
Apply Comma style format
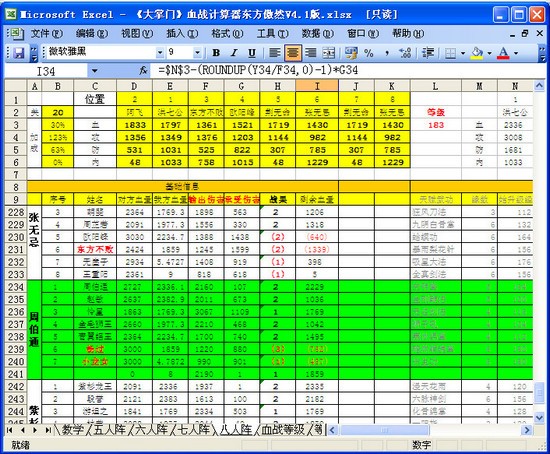point(387,53)
